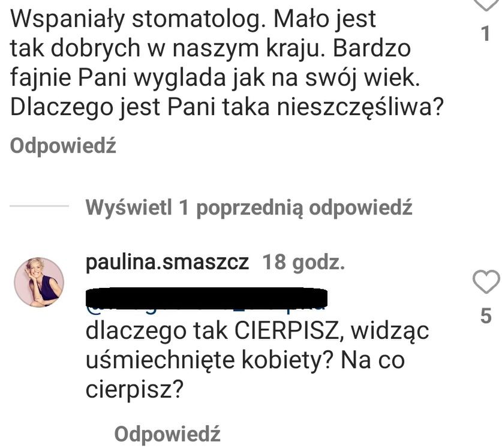Click the blacked-out mention in the reply
Image resolution: width=502 pixels, height=448 pixels.
coord(206,299)
